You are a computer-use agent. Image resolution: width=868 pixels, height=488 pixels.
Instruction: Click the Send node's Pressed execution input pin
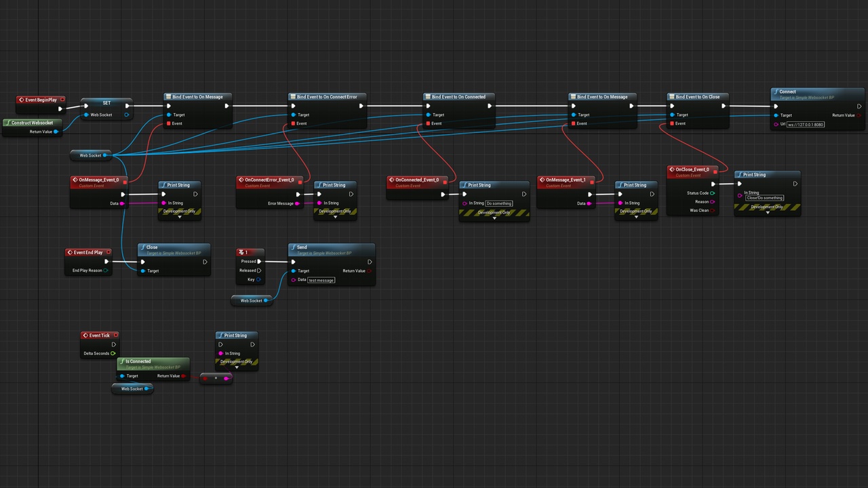tap(293, 262)
